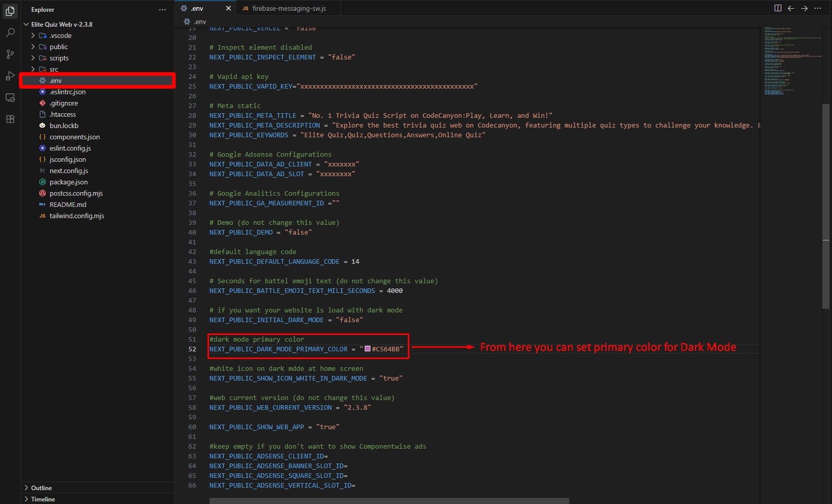Click the .env breadcrumb above the editor
Screen dimensions: 832x504
pyautogui.click(x=198, y=22)
